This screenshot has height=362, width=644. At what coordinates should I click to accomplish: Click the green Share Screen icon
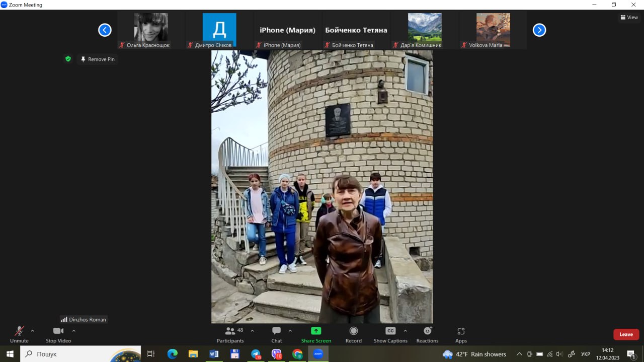(316, 331)
